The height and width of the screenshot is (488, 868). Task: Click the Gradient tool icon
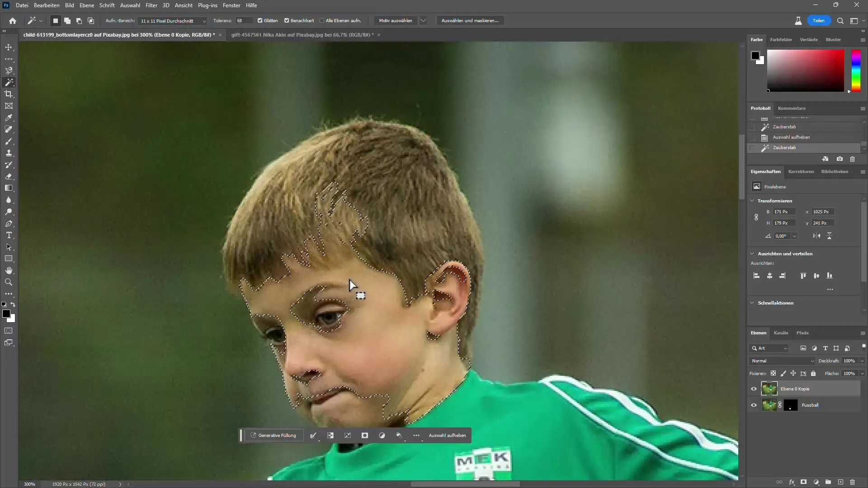tap(8, 188)
